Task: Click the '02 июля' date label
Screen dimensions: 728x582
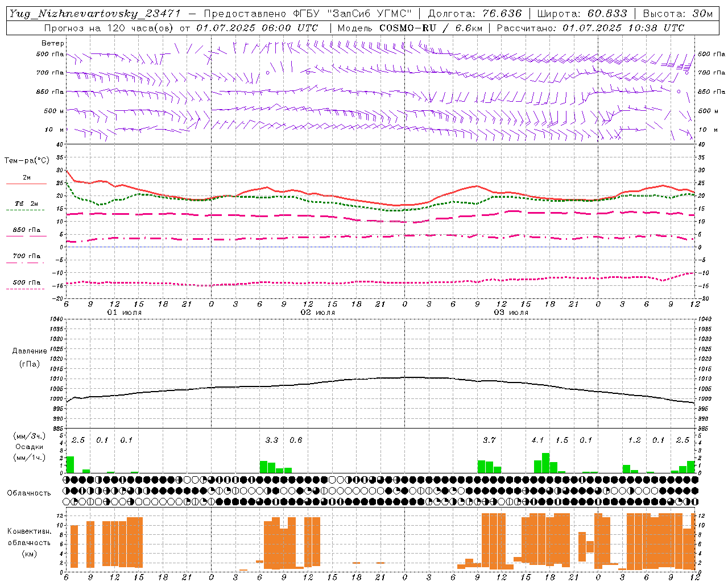Action: (x=318, y=313)
